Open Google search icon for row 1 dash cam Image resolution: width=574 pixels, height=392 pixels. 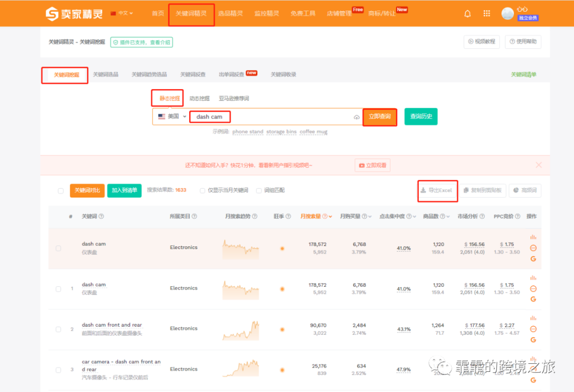coord(533,300)
